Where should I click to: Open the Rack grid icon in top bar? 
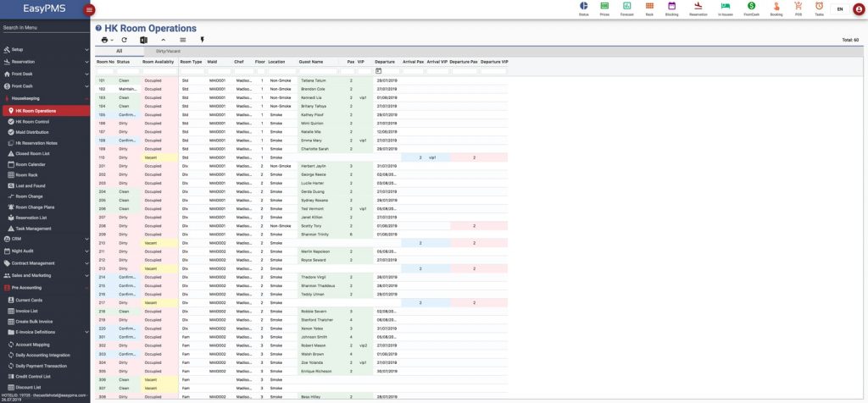(649, 6)
